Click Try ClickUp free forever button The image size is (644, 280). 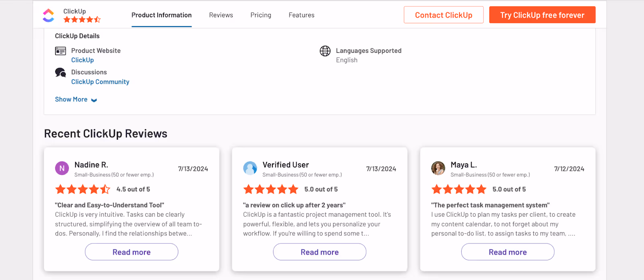coord(542,15)
